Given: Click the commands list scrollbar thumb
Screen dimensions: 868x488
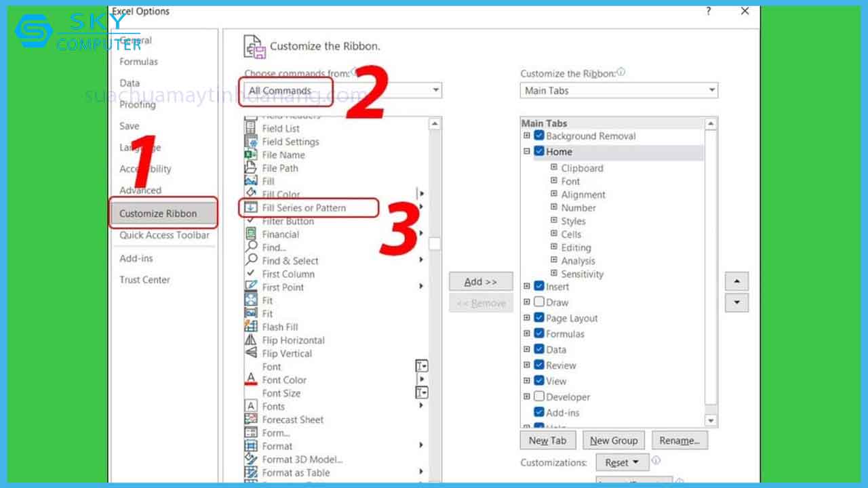Looking at the screenshot, I should point(435,243).
